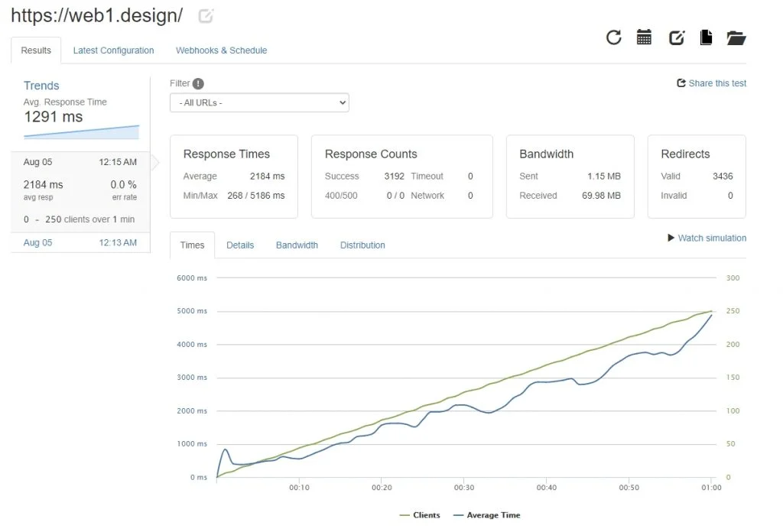Open the Webhooks & Schedule tab
The image size is (783, 532).
coord(221,50)
